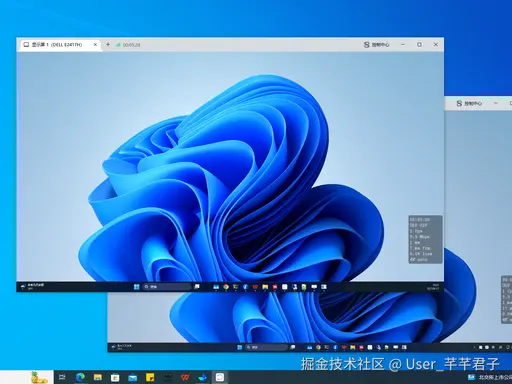Click the green signal strength icon beside 00:05:28
Screen dimensions: 512x384
tap(118, 44)
